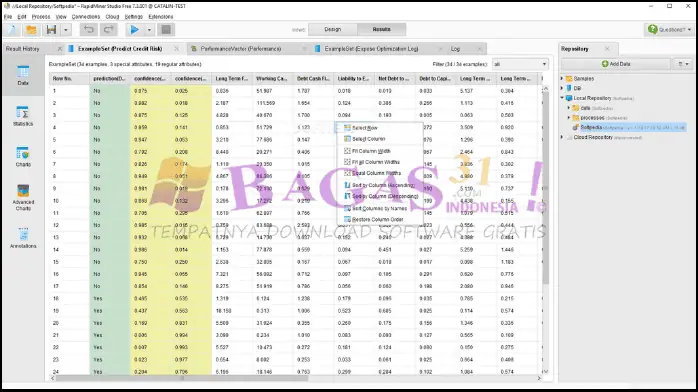Select ExampleSet (Predict Credit Risk) tab
The width and height of the screenshot is (698, 392).
click(120, 48)
